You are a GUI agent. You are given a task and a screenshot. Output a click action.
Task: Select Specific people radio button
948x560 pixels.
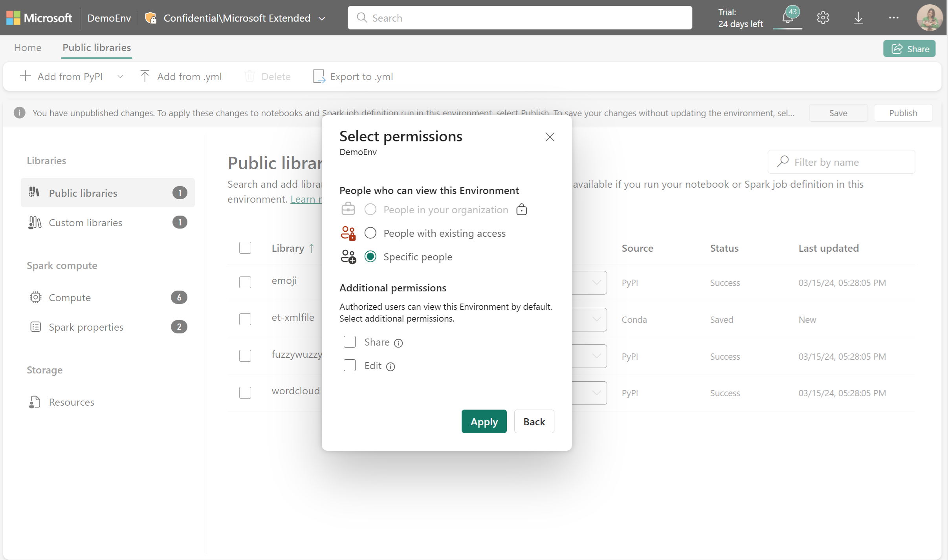click(370, 256)
